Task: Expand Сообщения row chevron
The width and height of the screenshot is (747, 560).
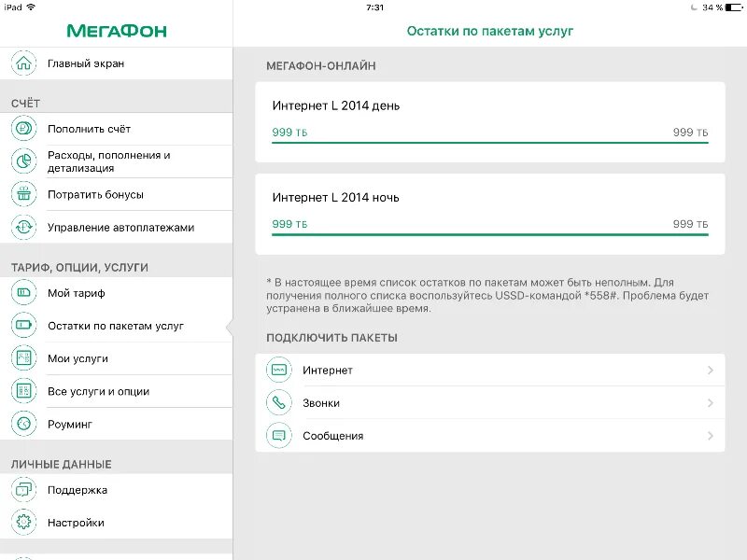Action: coord(711,436)
